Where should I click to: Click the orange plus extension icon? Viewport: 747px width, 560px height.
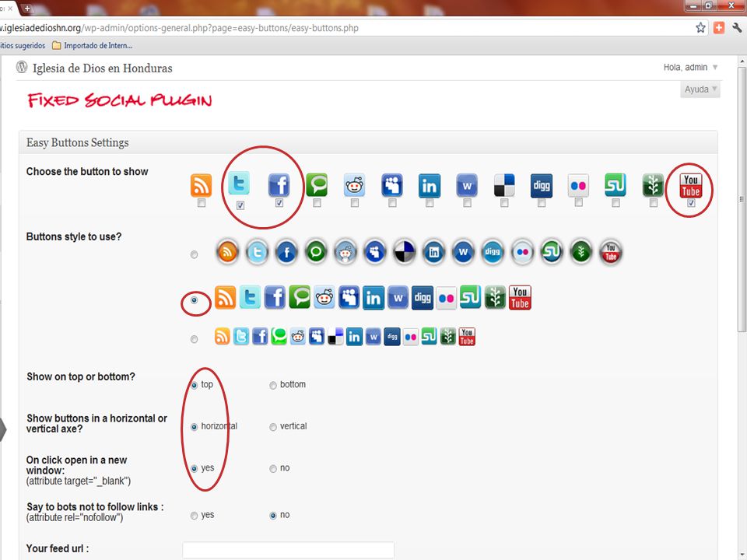point(719,28)
